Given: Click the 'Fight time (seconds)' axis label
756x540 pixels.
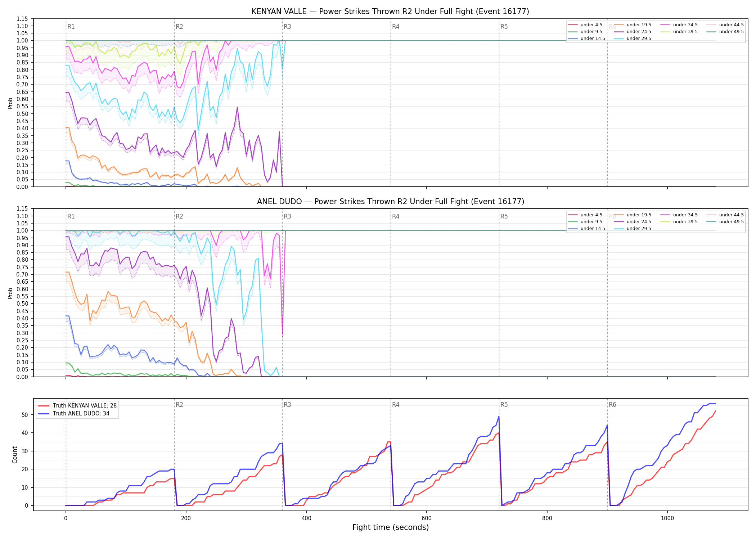Looking at the screenshot, I should point(391,527).
